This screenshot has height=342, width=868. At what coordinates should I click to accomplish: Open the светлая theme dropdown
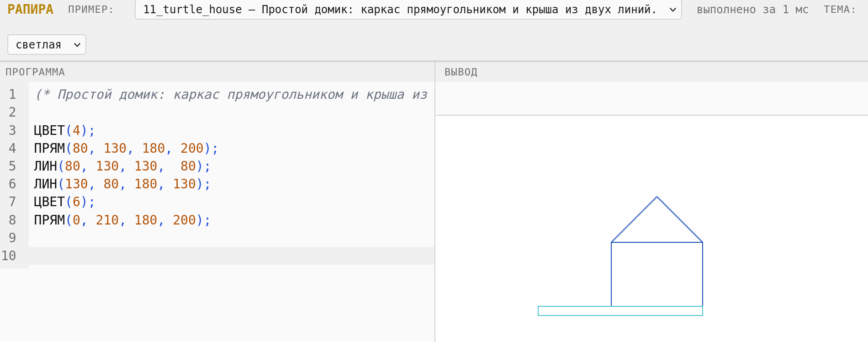click(x=47, y=45)
